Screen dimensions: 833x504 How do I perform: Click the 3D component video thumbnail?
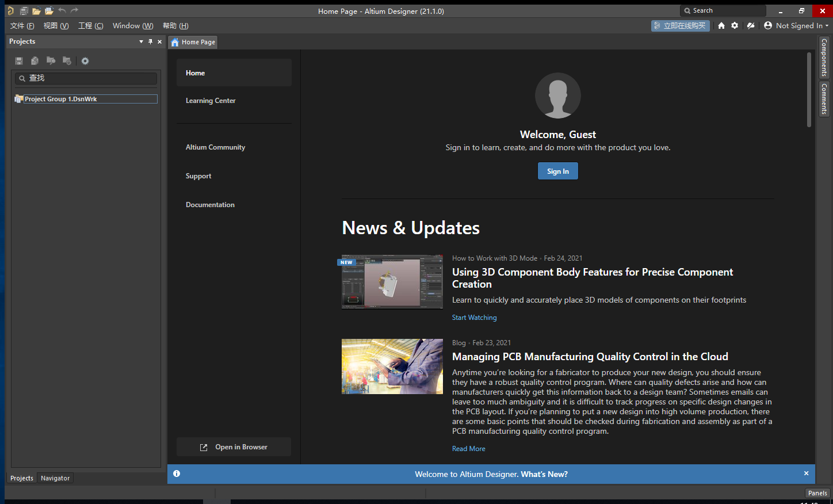[x=392, y=282]
